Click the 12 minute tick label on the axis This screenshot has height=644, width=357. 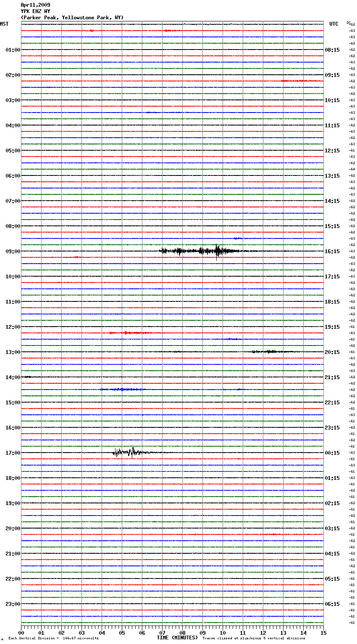coord(263,633)
